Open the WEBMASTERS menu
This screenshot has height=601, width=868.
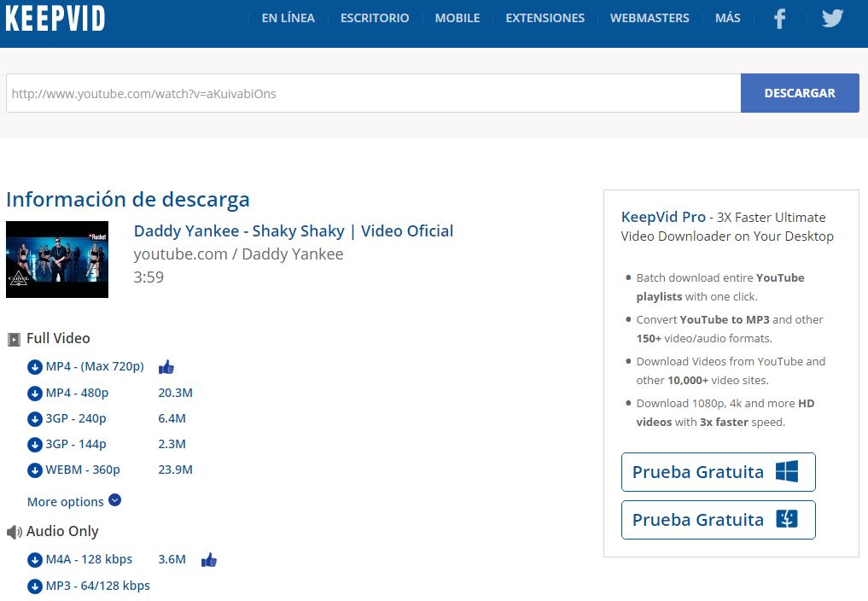[x=650, y=18]
